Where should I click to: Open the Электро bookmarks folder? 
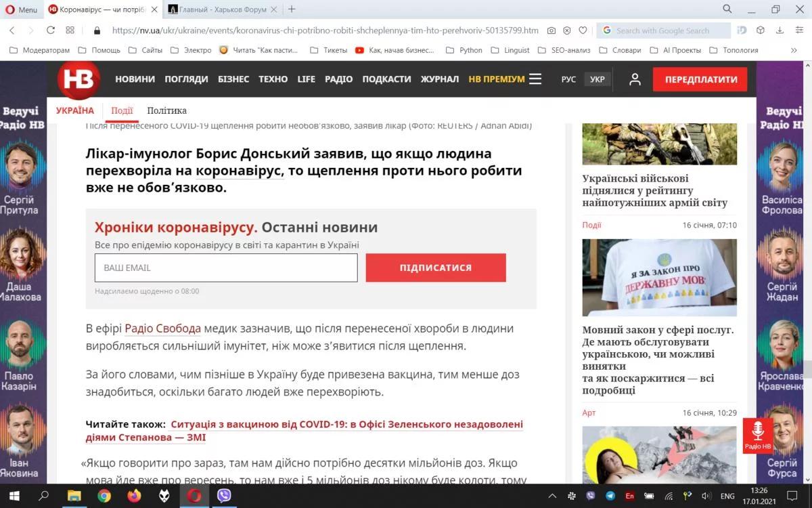[x=191, y=50]
